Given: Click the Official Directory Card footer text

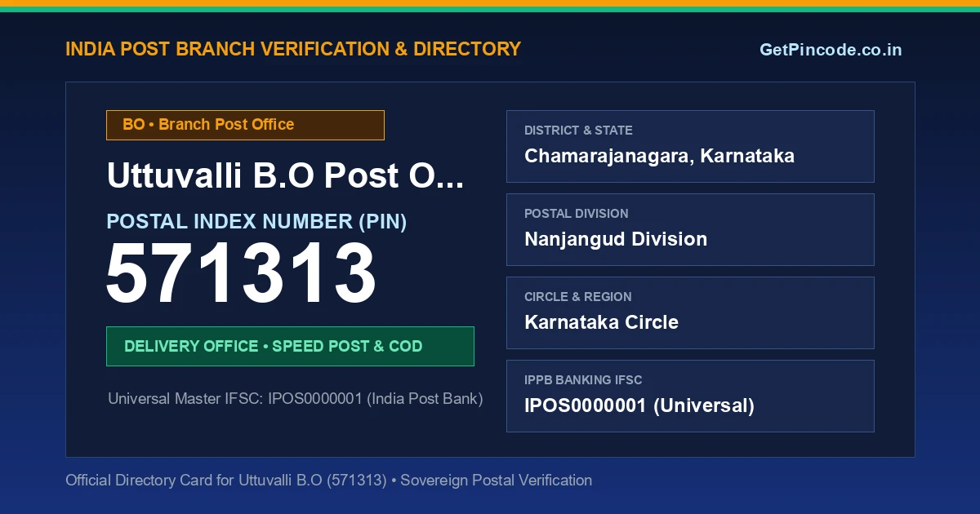Looking at the screenshot, I should [x=328, y=481].
